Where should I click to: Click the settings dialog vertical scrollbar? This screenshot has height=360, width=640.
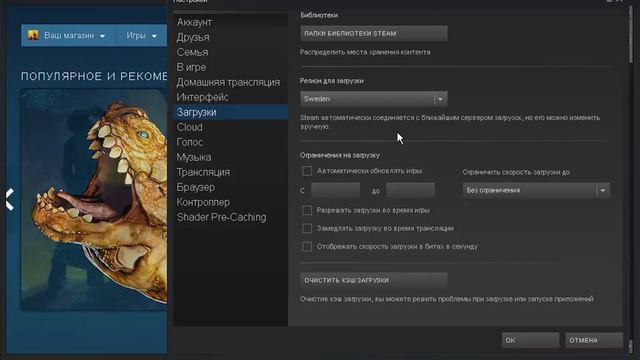pos(631,35)
